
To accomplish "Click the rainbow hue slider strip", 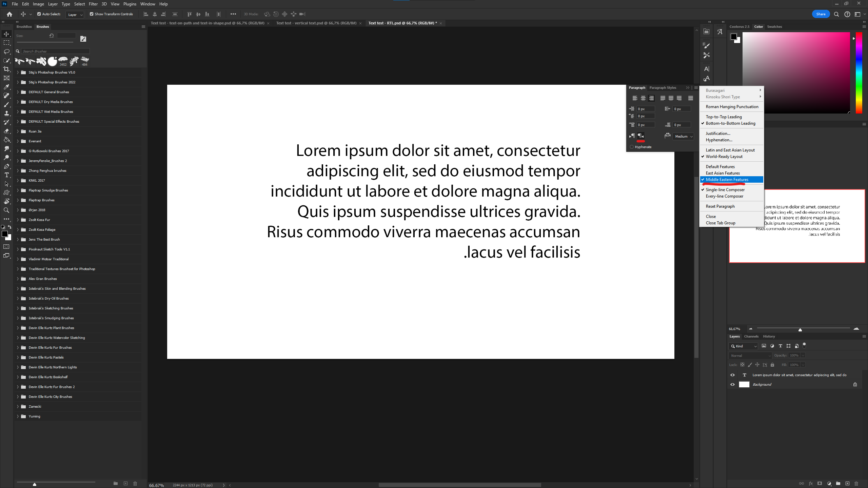I will click(x=859, y=73).
